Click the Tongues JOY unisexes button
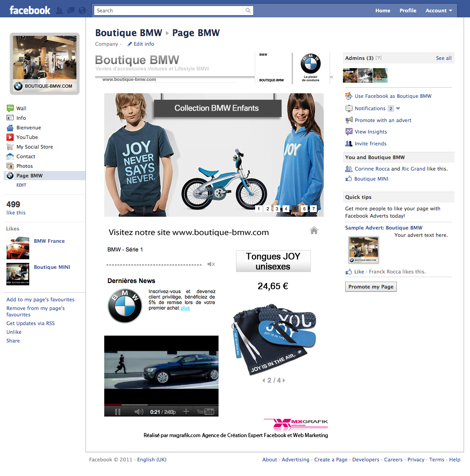 pos(273,261)
